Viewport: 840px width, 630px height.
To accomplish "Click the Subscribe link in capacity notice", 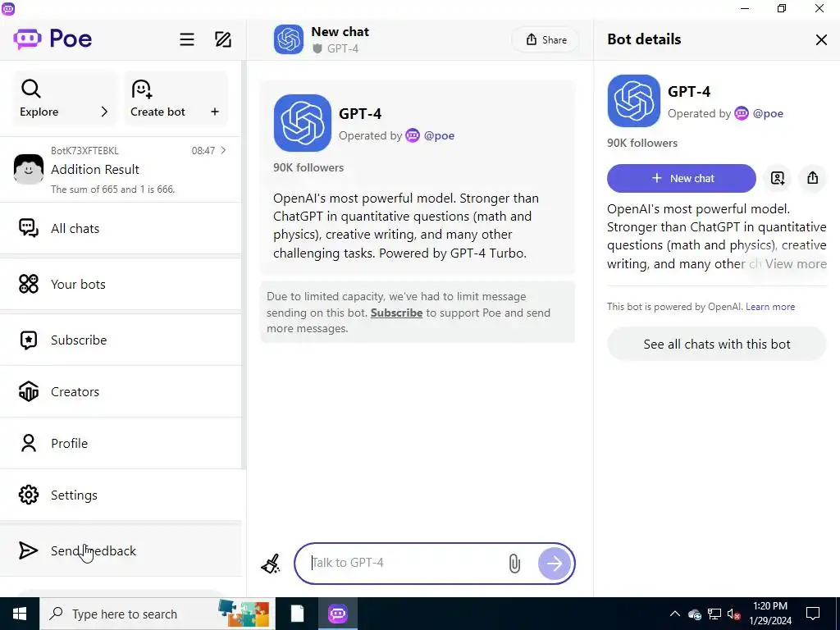I will [x=396, y=313].
